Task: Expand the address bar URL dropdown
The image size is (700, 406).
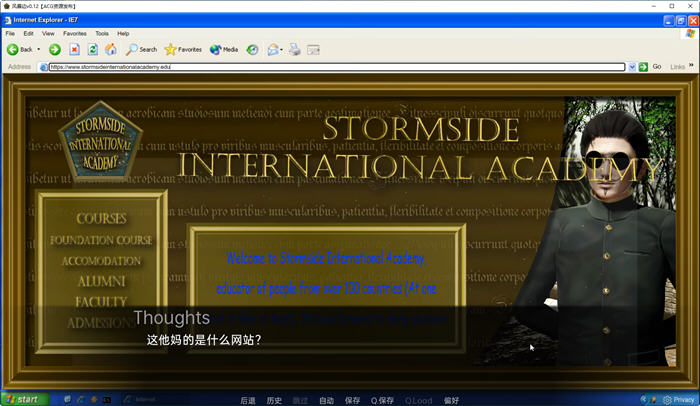Action: click(631, 67)
